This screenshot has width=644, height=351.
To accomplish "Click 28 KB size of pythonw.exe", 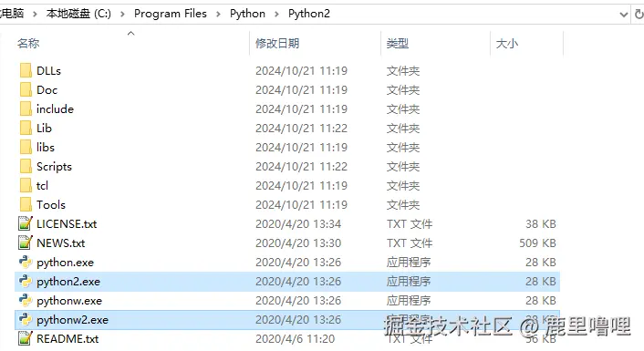I will click(541, 301).
